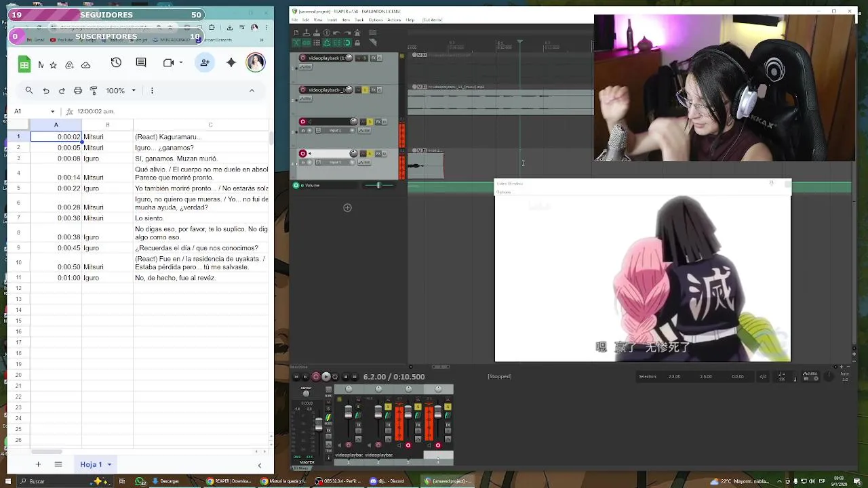The image size is (868, 488).
Task: Open input selector on third REAPER track
Action: click(x=336, y=130)
